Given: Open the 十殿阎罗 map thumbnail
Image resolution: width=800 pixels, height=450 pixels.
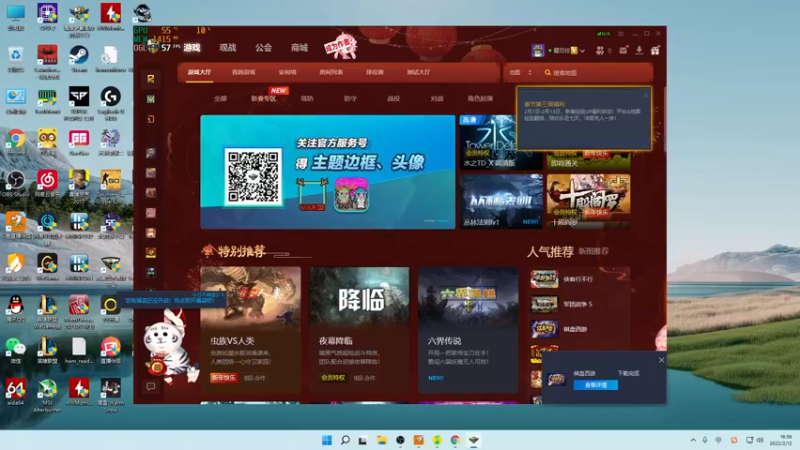Looking at the screenshot, I should (x=588, y=201).
